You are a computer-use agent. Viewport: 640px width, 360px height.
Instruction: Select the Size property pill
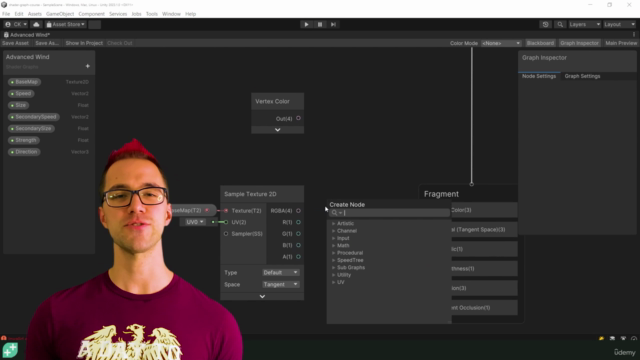(18, 105)
